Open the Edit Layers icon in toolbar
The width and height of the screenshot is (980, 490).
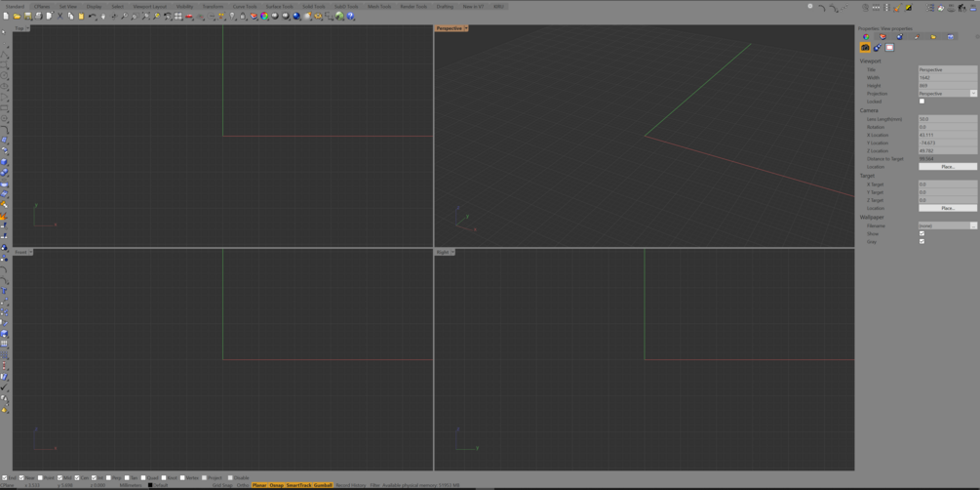point(254,16)
